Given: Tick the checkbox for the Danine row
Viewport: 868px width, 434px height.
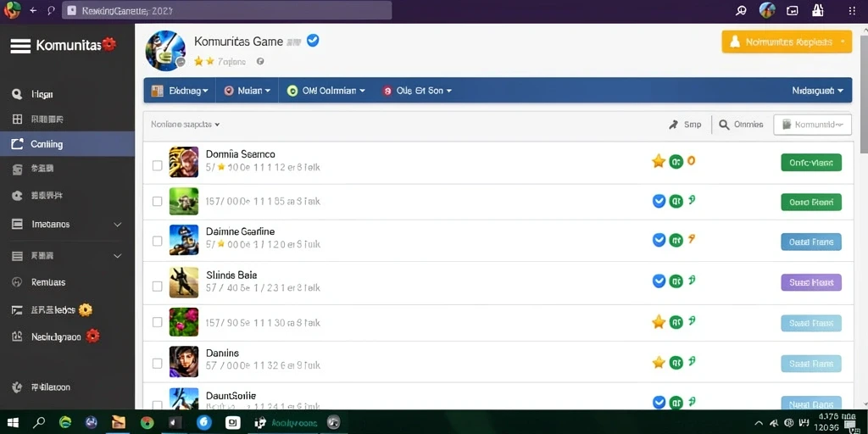Looking at the screenshot, I should point(157,364).
